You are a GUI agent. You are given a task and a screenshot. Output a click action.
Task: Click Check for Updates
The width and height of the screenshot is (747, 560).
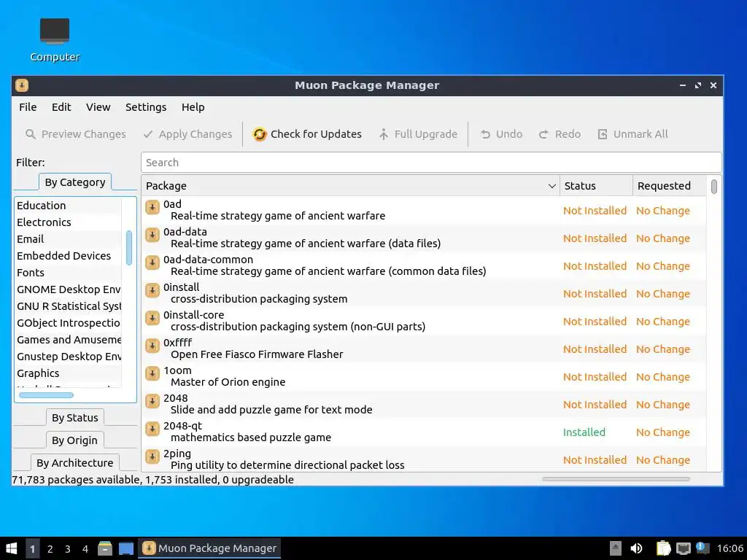[x=307, y=134]
